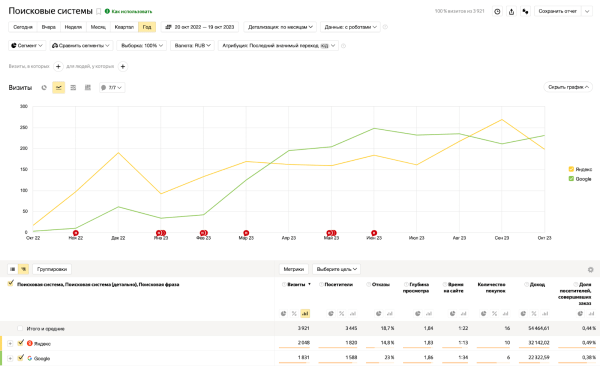Open the Группировки button
The image size is (600, 366).
52,269
